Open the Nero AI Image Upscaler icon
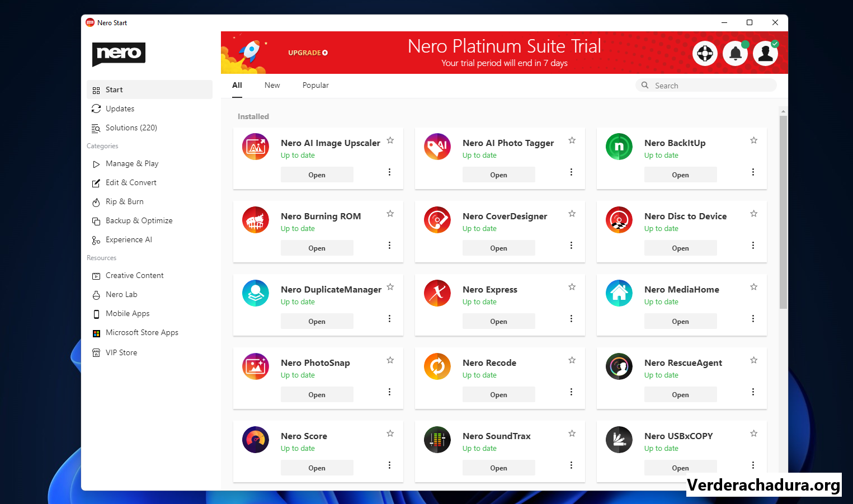Screen dimensions: 853x504 256,147
